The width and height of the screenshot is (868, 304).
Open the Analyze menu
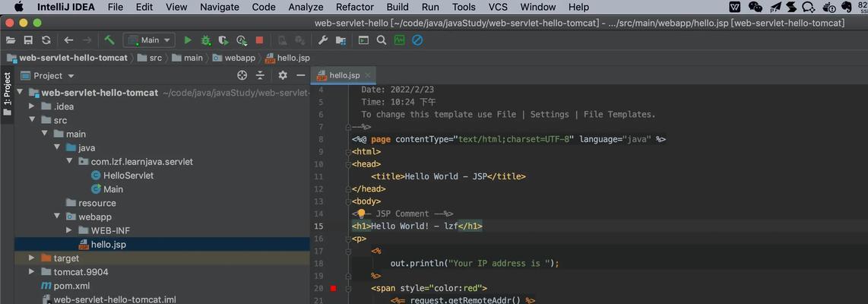pyautogui.click(x=306, y=7)
